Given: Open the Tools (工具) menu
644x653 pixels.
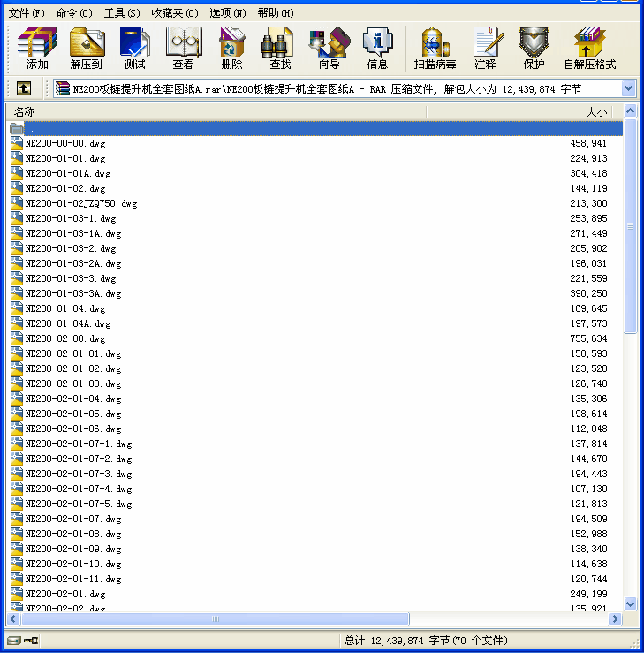Looking at the screenshot, I should point(122,13).
